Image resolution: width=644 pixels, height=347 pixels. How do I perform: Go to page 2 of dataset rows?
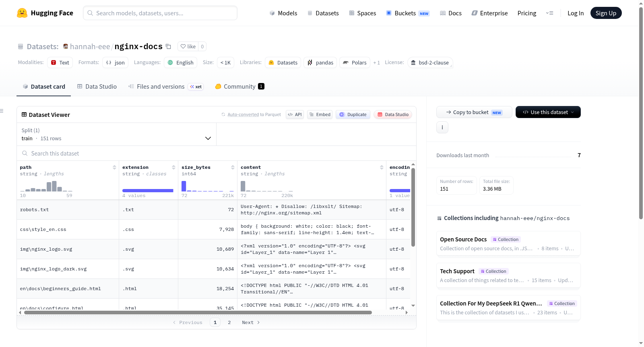pos(229,322)
